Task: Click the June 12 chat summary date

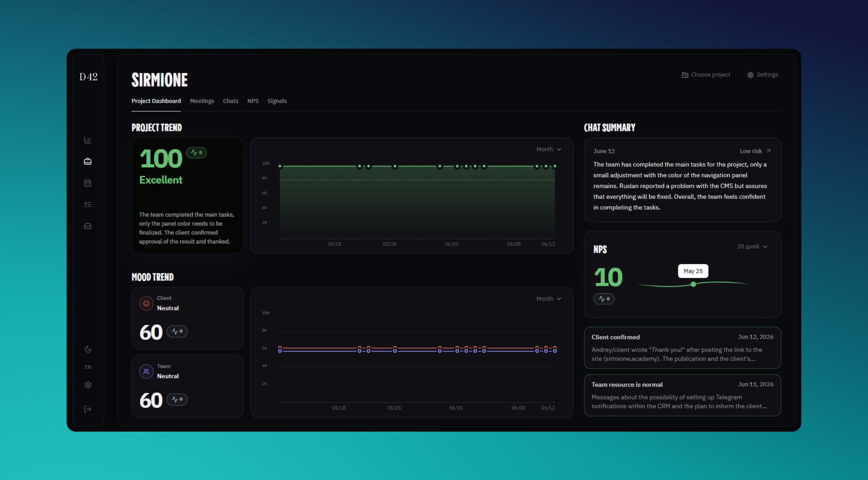Action: click(x=604, y=151)
